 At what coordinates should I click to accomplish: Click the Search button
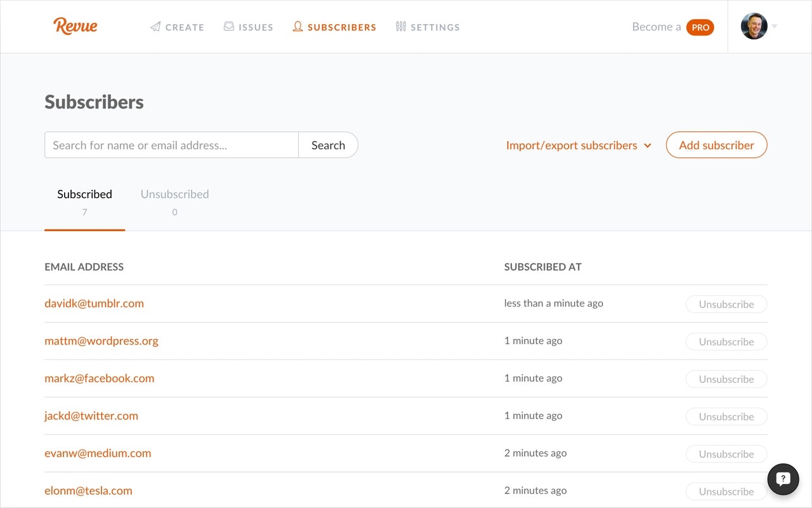point(328,145)
